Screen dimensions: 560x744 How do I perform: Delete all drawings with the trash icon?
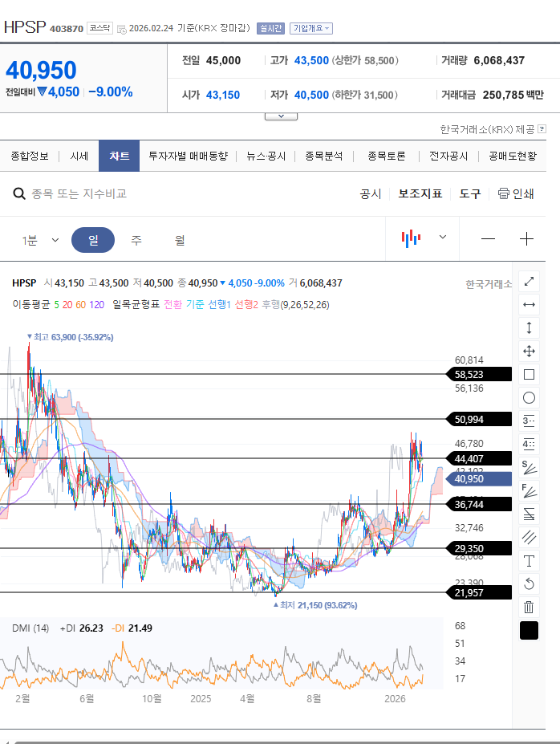[529, 607]
